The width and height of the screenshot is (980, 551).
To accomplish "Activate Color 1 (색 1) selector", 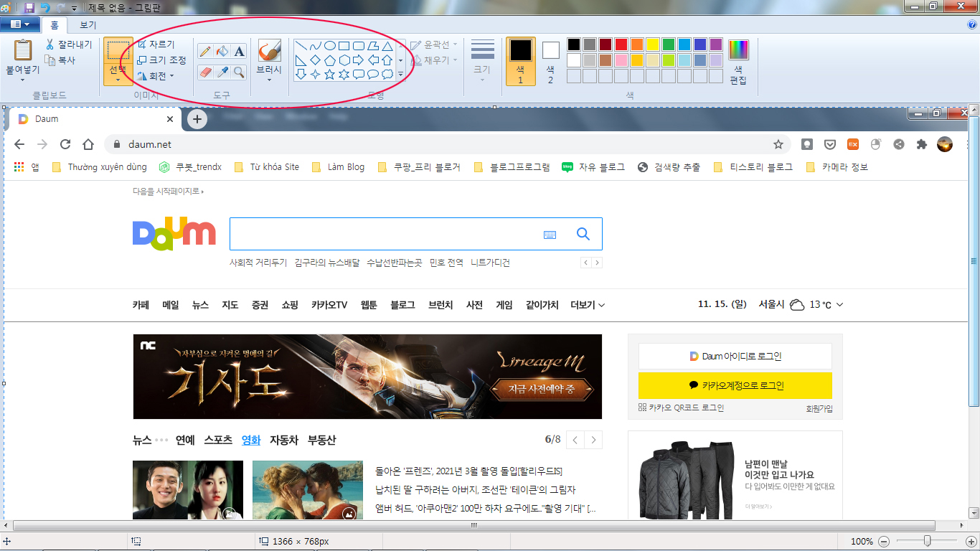I will tap(521, 61).
